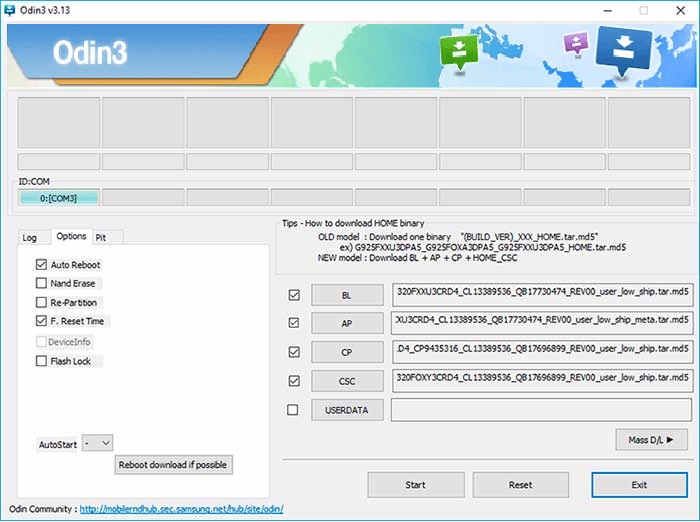This screenshot has height=522, width=700.
Task: Click the Reset button
Action: click(521, 485)
